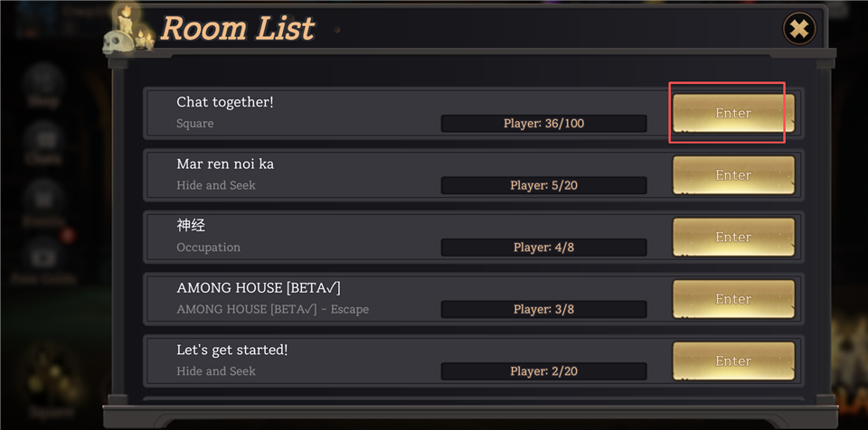
Task: Click the Player: 5/20 count bar
Action: (x=543, y=185)
